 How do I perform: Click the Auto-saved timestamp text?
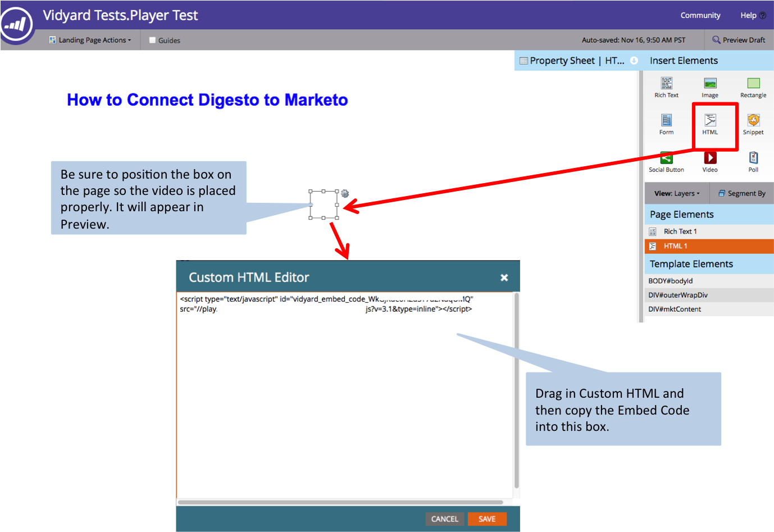634,40
